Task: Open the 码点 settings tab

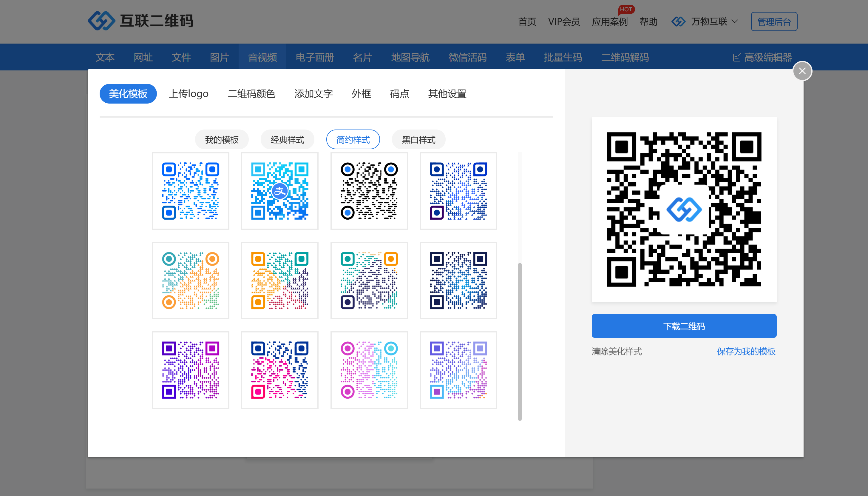Action: click(x=399, y=94)
